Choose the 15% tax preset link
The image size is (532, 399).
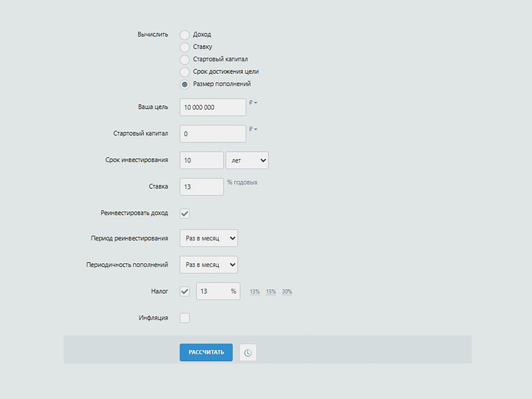(271, 292)
